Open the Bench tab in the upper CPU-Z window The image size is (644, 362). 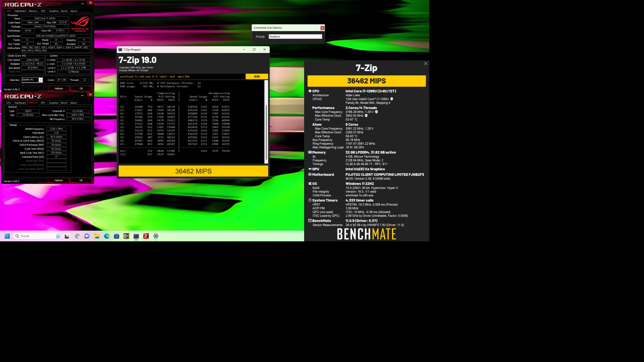64,11
